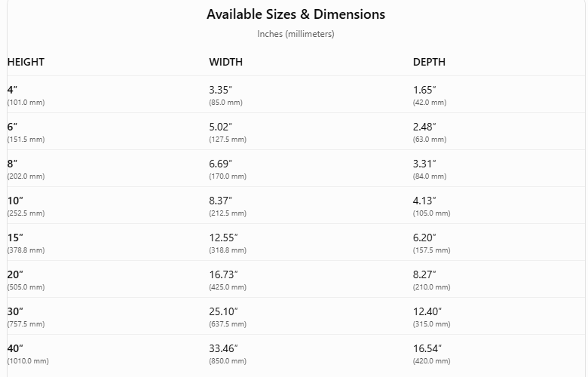
Task: Click the DEPTH column header
Action: tap(430, 62)
